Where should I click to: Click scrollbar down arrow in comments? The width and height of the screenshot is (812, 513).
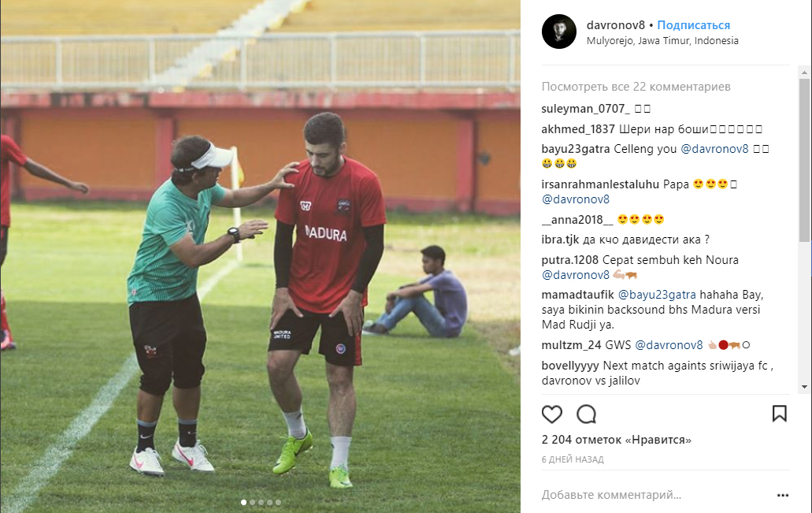pos(803,387)
